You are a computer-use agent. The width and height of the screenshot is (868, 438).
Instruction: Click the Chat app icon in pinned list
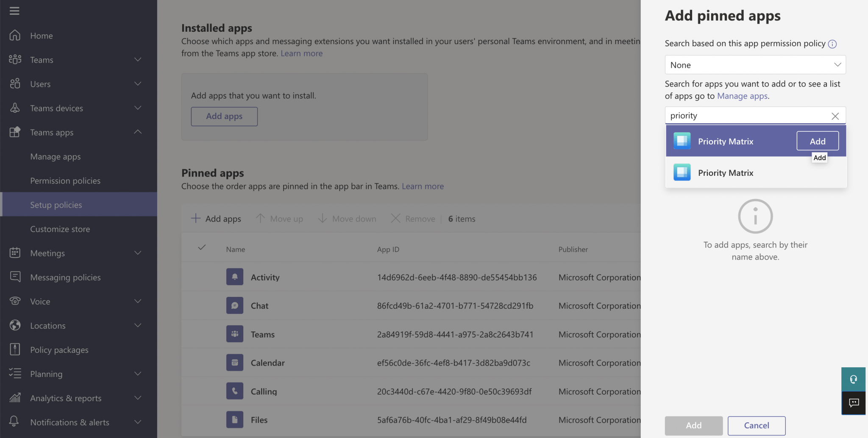(234, 305)
